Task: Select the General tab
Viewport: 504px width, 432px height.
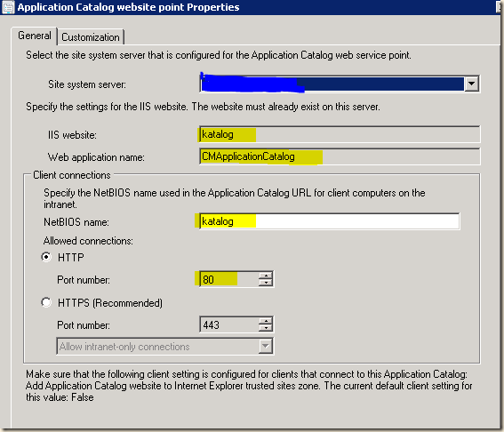Action: tap(34, 36)
